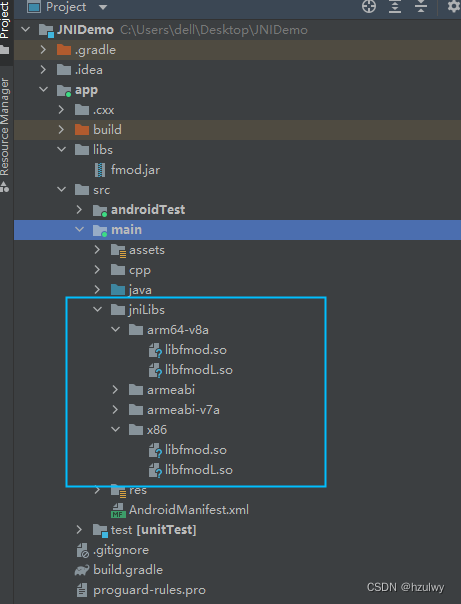Expand the .idea folder
Viewport: 461px width, 604px height.
(x=43, y=69)
